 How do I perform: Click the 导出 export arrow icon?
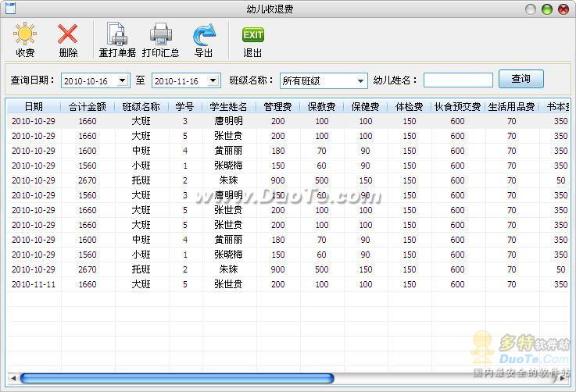204,34
